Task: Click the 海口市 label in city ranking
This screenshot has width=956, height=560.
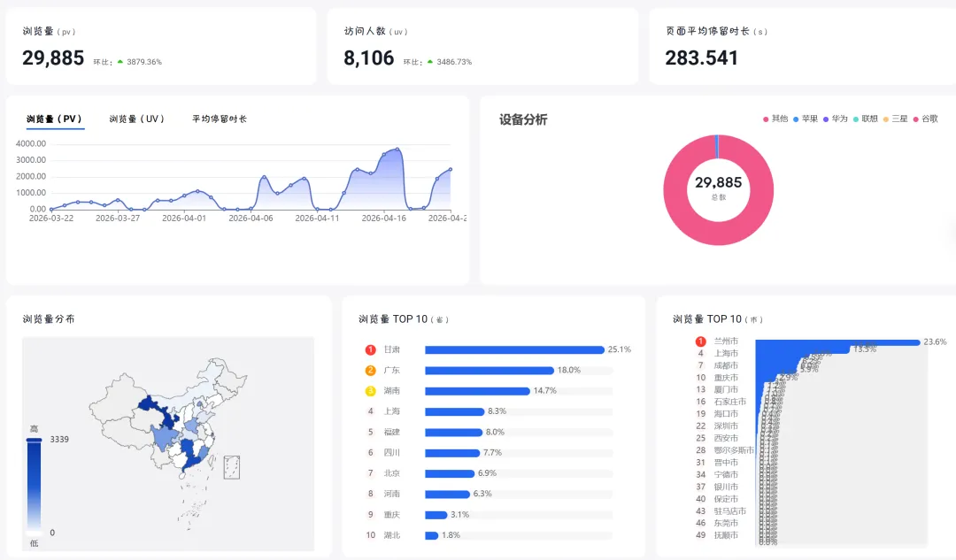Action: point(726,414)
